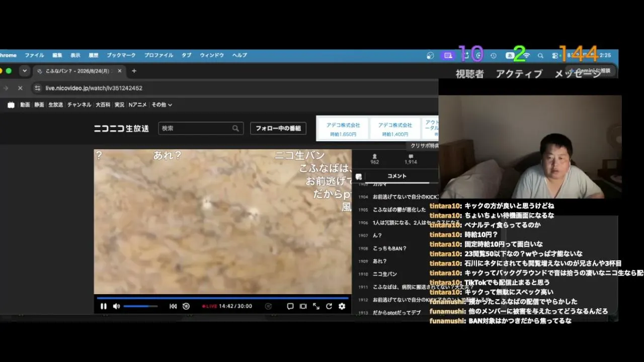
Task: Go forward in browser history
Action: click(6, 88)
